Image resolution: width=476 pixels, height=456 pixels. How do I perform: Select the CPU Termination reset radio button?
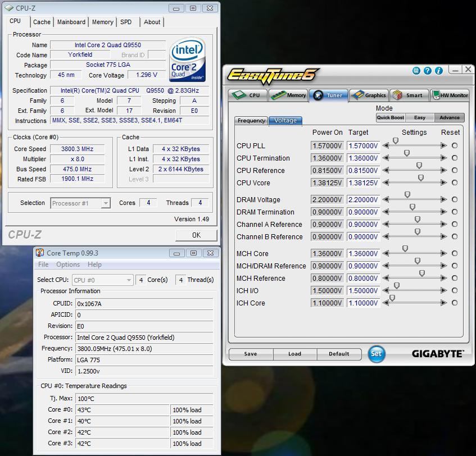[455, 158]
